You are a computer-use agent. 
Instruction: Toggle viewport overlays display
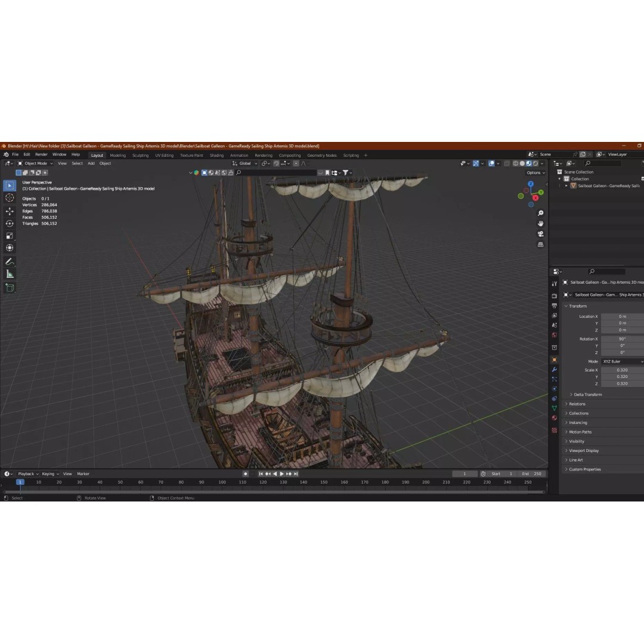pyautogui.click(x=491, y=163)
